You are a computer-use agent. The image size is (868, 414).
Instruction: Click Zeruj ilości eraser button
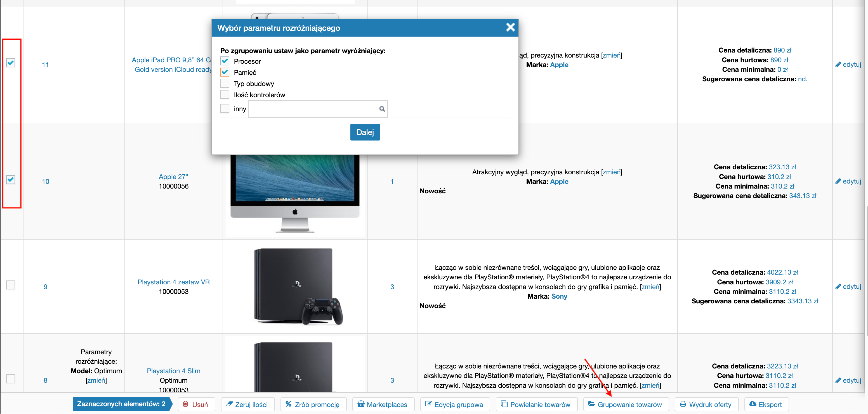pyautogui.click(x=248, y=404)
